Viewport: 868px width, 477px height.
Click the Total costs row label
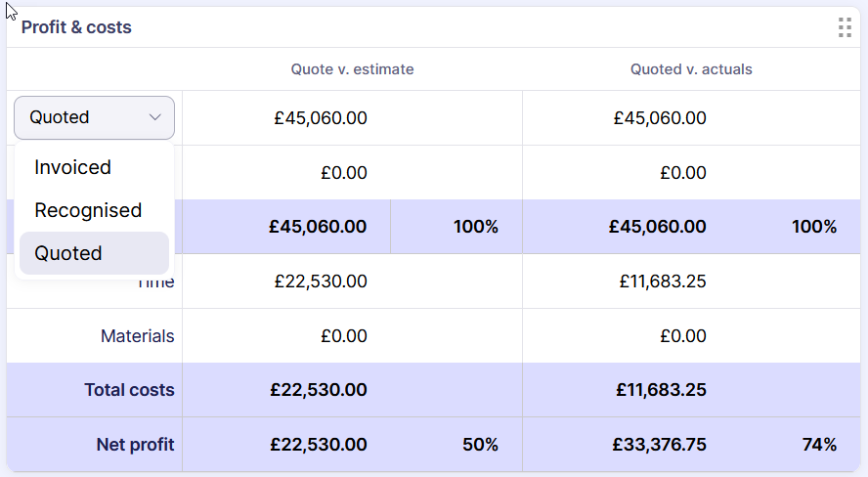click(129, 390)
